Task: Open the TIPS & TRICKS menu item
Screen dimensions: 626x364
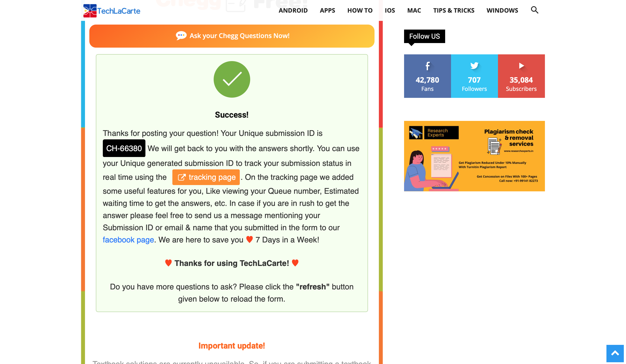Action: click(454, 10)
